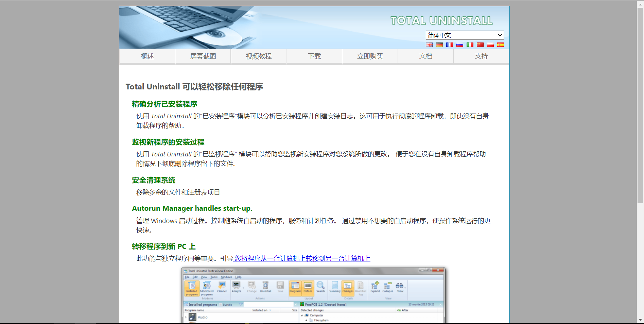Open the 立即购买 tab
Image resolution: width=644 pixels, height=324 pixels.
[x=370, y=56]
